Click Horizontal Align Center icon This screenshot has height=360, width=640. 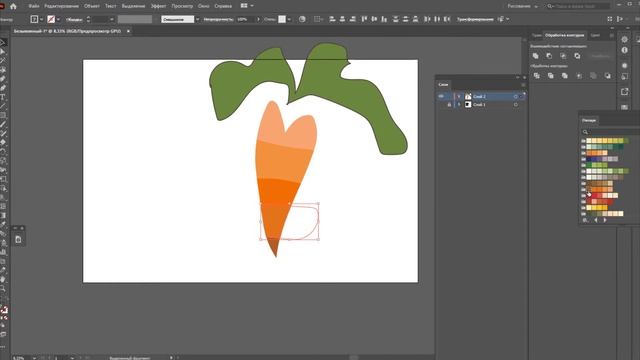tap(342, 19)
